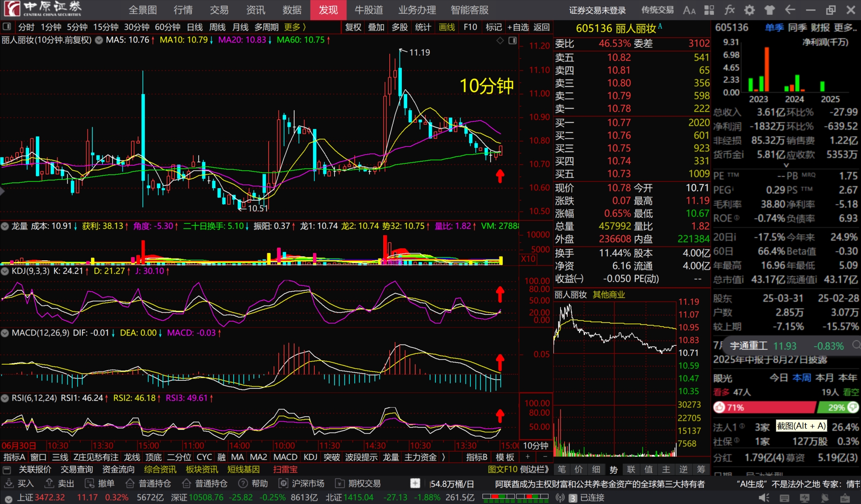Image resolution: width=861 pixels, height=504 pixels.
Task: Open 沪深市场 market icon
Action: [x=283, y=483]
